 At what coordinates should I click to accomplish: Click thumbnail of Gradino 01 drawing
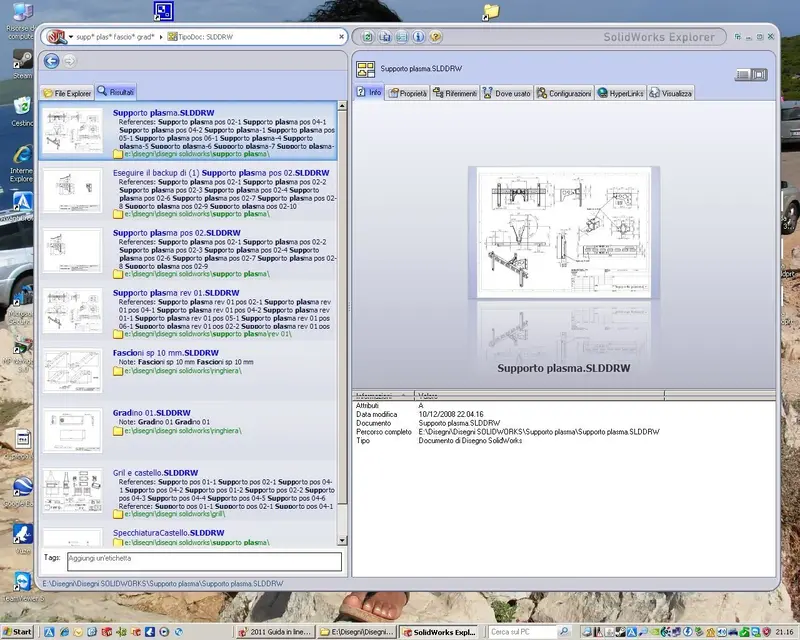[x=72, y=431]
